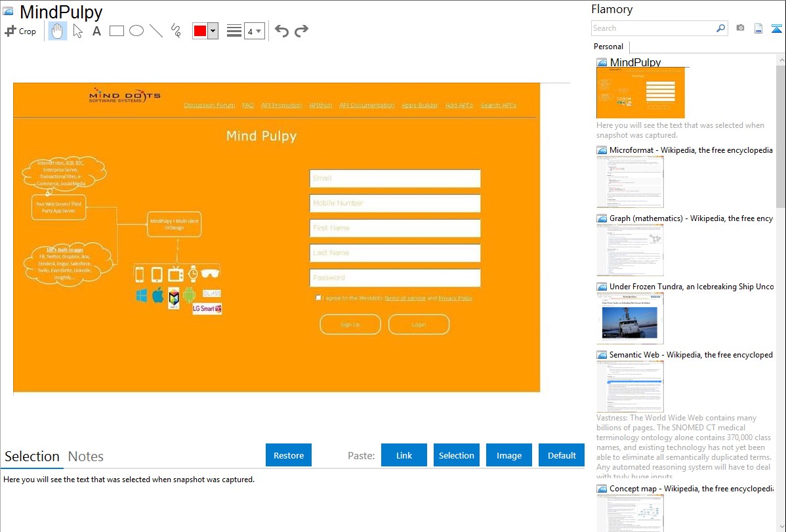Open the Search API's link
The height and width of the screenshot is (532, 786).
click(x=498, y=106)
